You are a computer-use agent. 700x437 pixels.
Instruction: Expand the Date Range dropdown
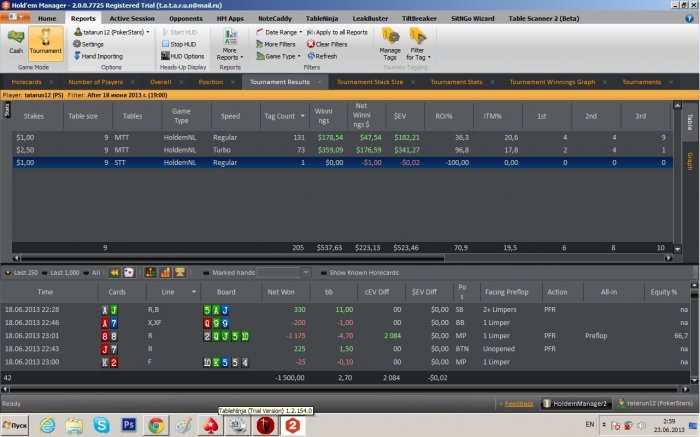tap(280, 32)
